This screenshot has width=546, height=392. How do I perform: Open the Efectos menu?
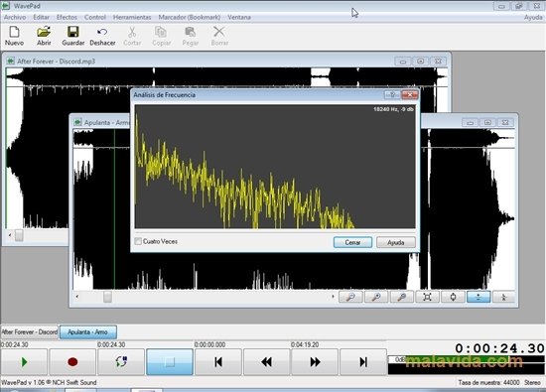(x=67, y=17)
